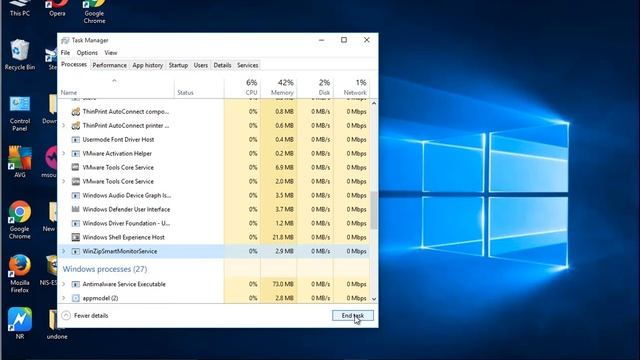Click the ThinPrint AutoConnect component process icon
This screenshot has width=640, height=360.
click(x=76, y=111)
